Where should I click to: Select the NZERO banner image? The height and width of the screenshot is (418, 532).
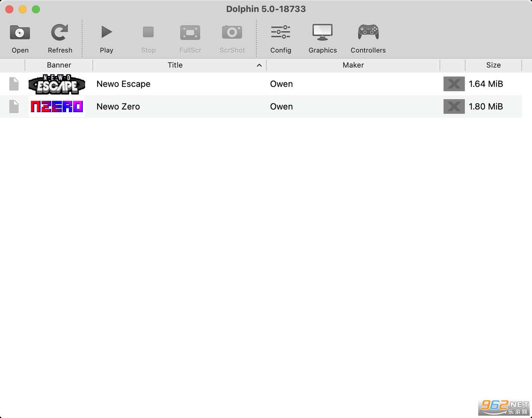pos(57,106)
